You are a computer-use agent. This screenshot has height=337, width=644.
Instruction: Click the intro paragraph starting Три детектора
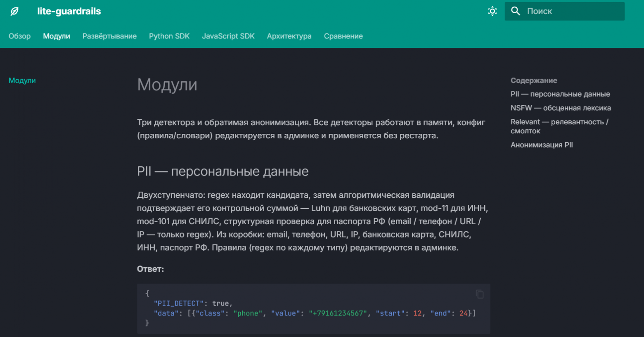point(311,129)
